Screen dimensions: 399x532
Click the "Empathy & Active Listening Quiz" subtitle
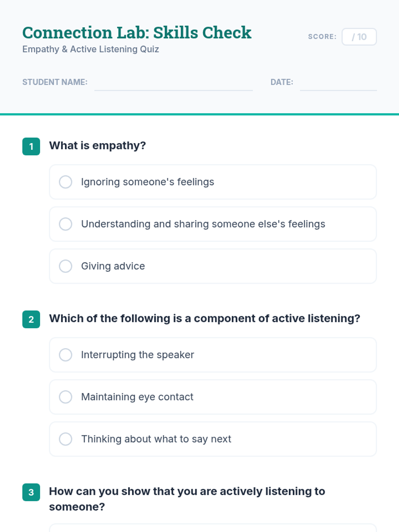[x=90, y=49]
